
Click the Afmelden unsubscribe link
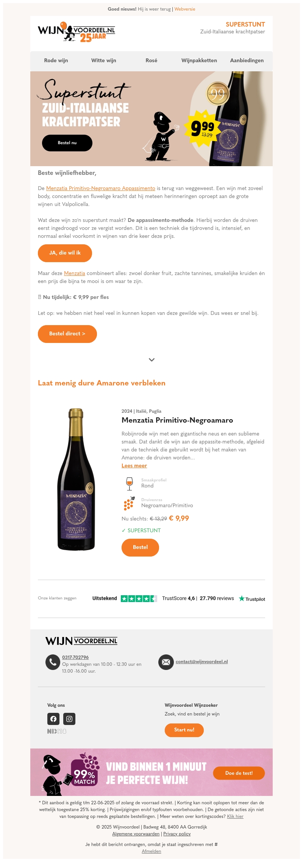click(151, 851)
